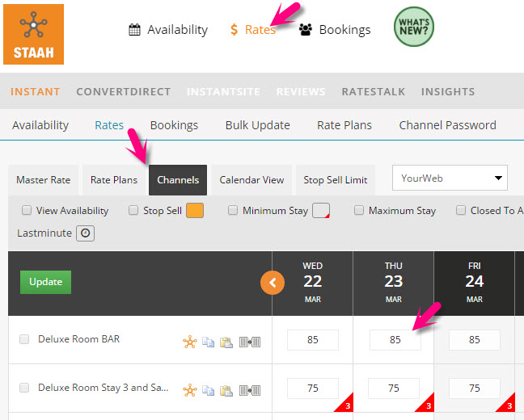Paste rates for Deluxe Room Stay 3 row
Viewport: 524px width, 420px height.
pyautogui.click(x=226, y=391)
